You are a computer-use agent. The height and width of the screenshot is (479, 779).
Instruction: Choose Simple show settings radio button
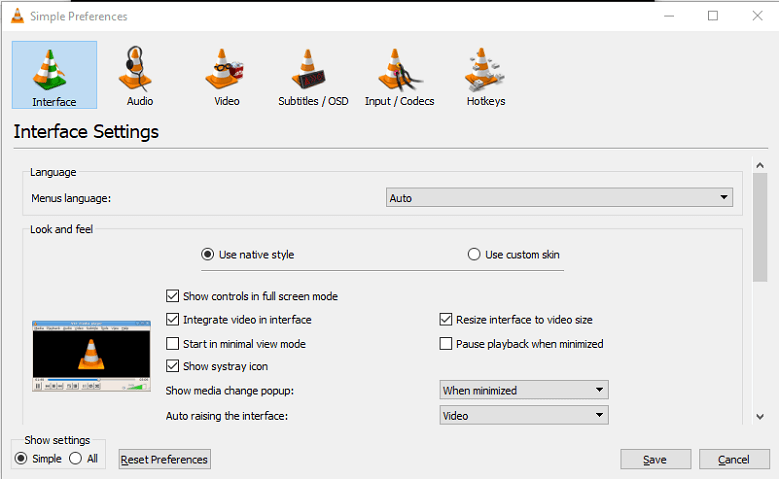tap(21, 458)
